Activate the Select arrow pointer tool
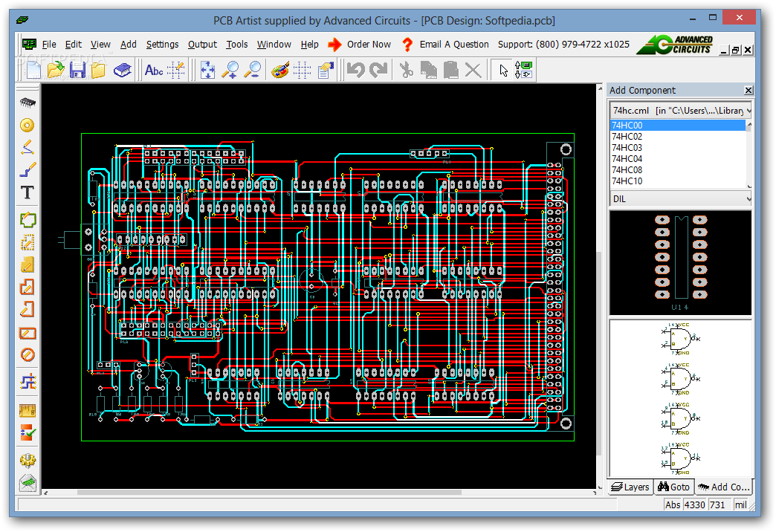This screenshot has width=776, height=532. pyautogui.click(x=503, y=70)
